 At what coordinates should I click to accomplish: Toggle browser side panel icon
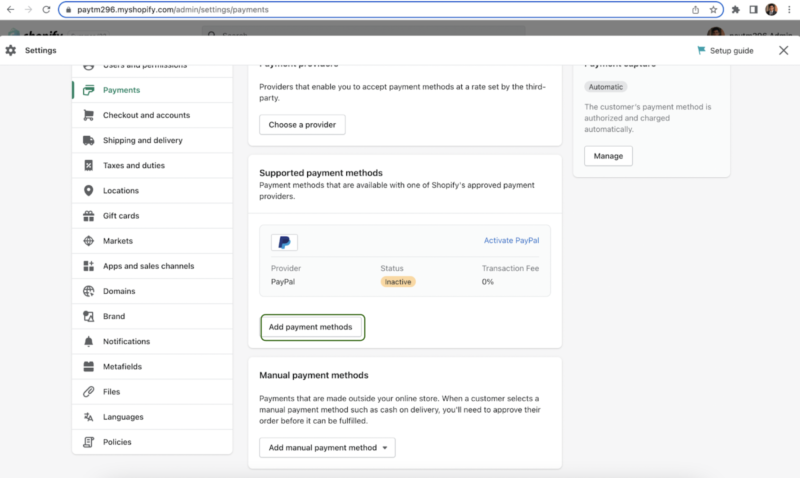(753, 10)
